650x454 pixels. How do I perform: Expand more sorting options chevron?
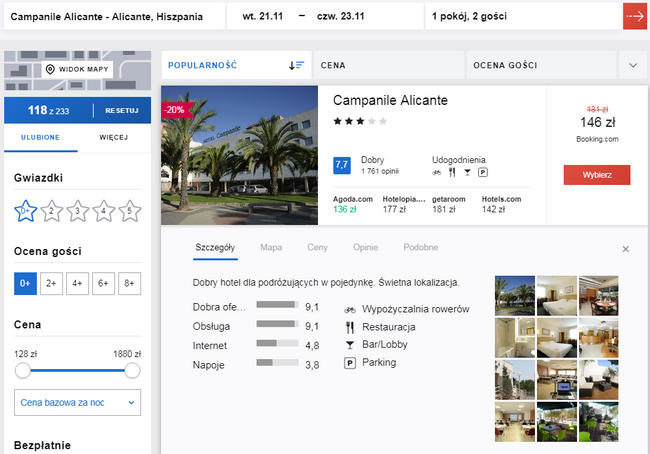click(x=632, y=65)
